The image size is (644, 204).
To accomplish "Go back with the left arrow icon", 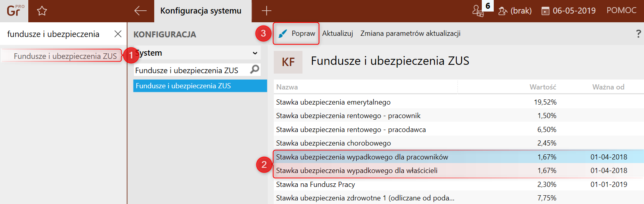I will [140, 11].
